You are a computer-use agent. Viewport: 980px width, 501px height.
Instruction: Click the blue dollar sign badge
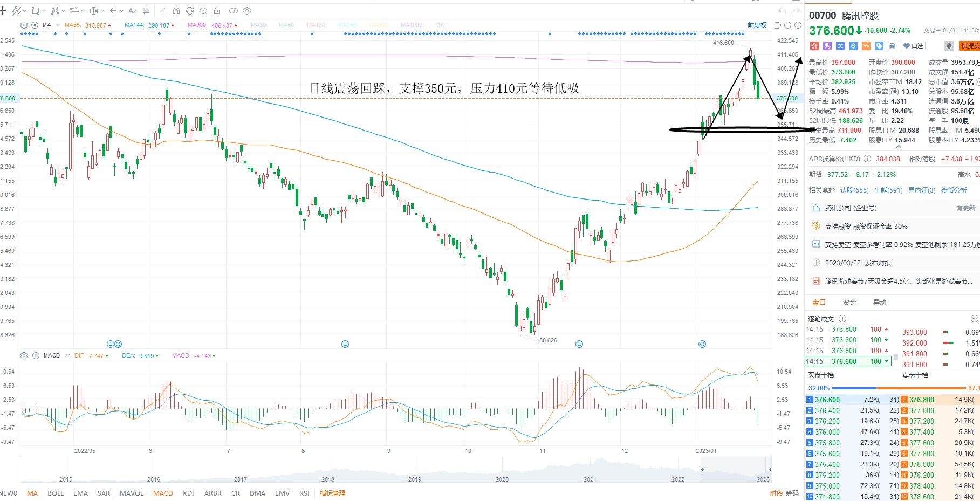point(853,46)
